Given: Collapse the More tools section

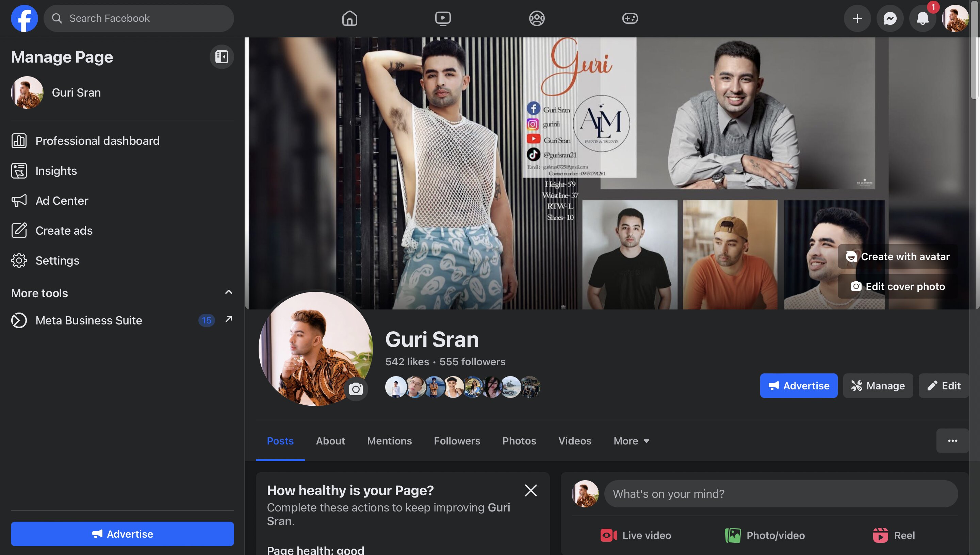Looking at the screenshot, I should click(228, 292).
